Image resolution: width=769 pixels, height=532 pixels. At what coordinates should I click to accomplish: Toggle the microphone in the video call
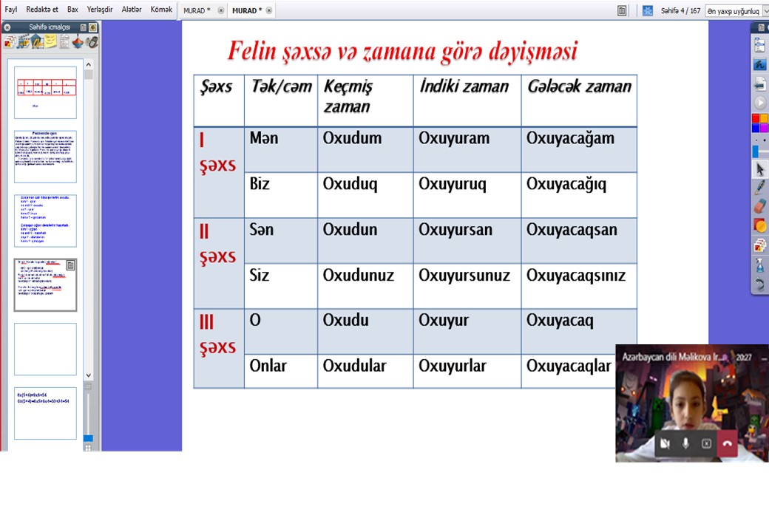click(685, 443)
